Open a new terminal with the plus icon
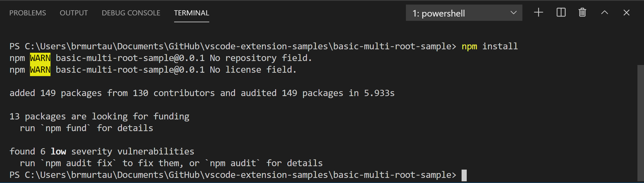The width and height of the screenshot is (644, 183). (538, 13)
